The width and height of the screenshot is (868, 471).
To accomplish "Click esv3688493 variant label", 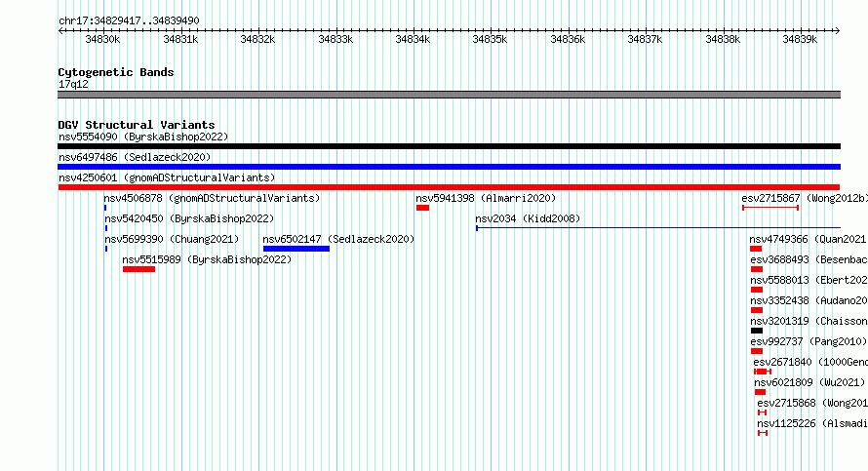I will pyautogui.click(x=809, y=259).
